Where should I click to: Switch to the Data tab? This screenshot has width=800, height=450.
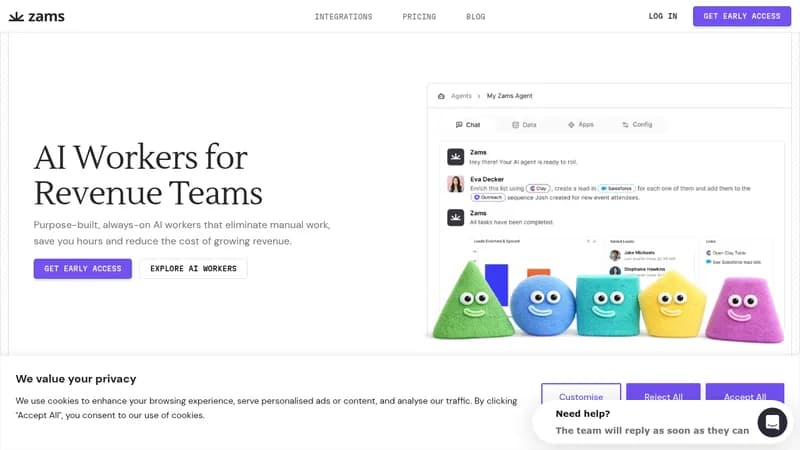pos(524,124)
